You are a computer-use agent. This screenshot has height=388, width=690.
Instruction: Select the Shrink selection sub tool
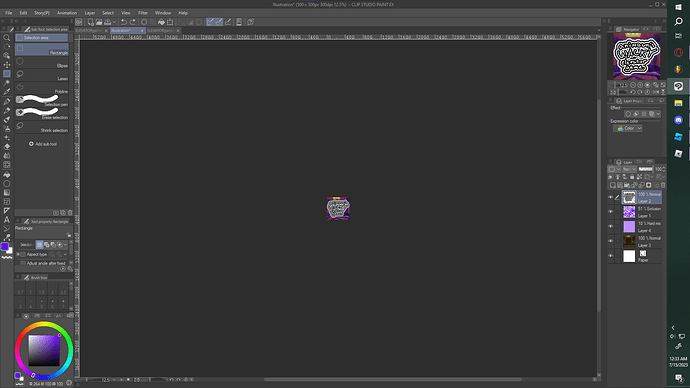coord(42,127)
